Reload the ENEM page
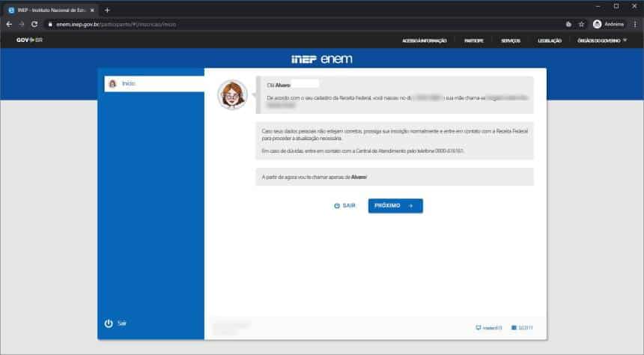This screenshot has width=644, height=355. point(34,24)
